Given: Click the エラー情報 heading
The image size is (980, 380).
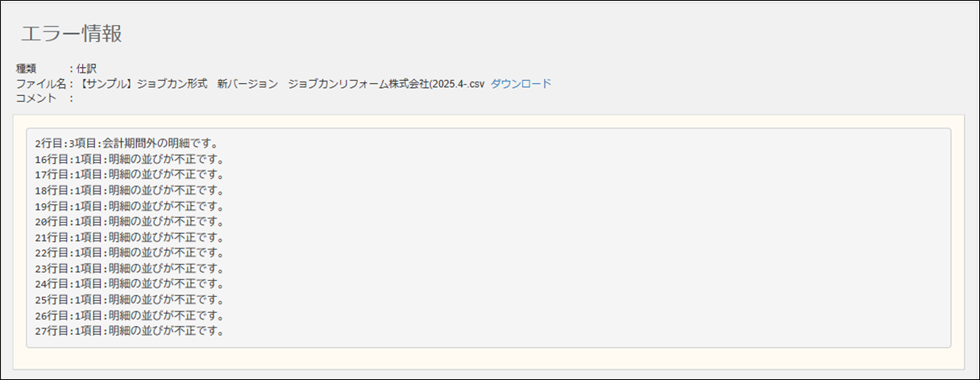Looking at the screenshot, I should [71, 34].
